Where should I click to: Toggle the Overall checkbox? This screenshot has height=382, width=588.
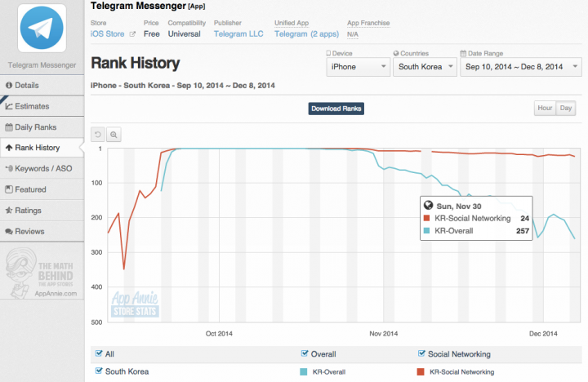coord(305,353)
